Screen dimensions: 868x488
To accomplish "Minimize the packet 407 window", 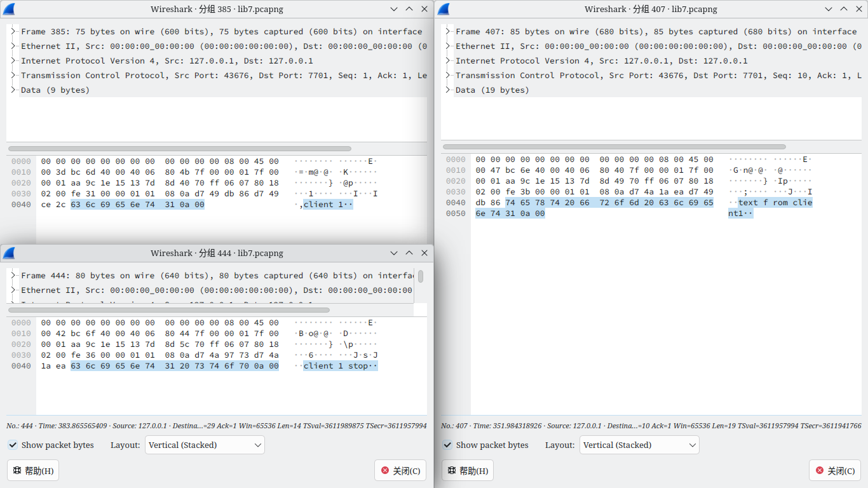I will [x=829, y=9].
